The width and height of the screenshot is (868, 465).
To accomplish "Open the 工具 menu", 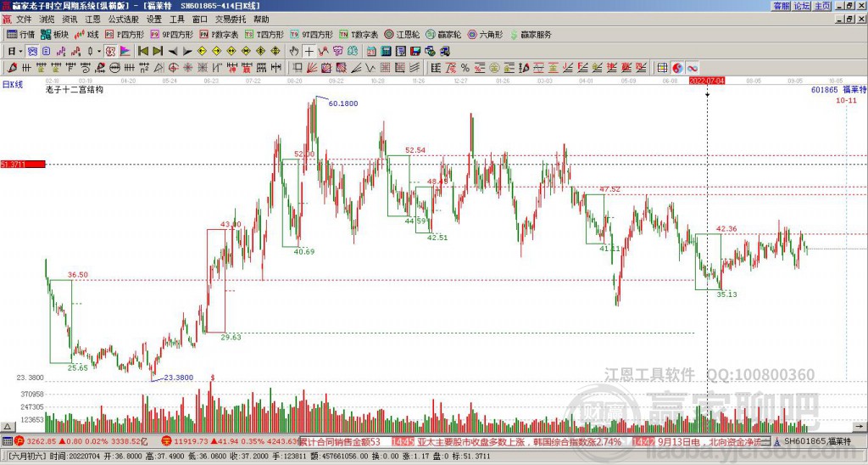I will click(x=176, y=20).
